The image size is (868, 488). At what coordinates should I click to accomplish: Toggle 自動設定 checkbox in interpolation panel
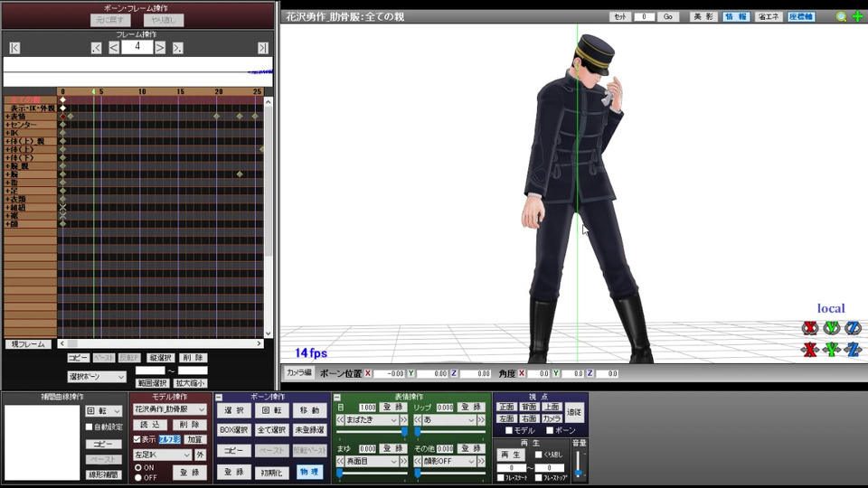tap(90, 427)
